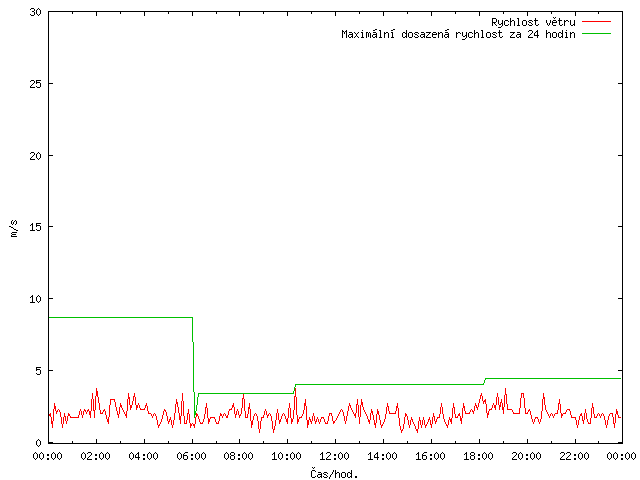Click the 'Rychlost větru' legend label

pyautogui.click(x=533, y=22)
